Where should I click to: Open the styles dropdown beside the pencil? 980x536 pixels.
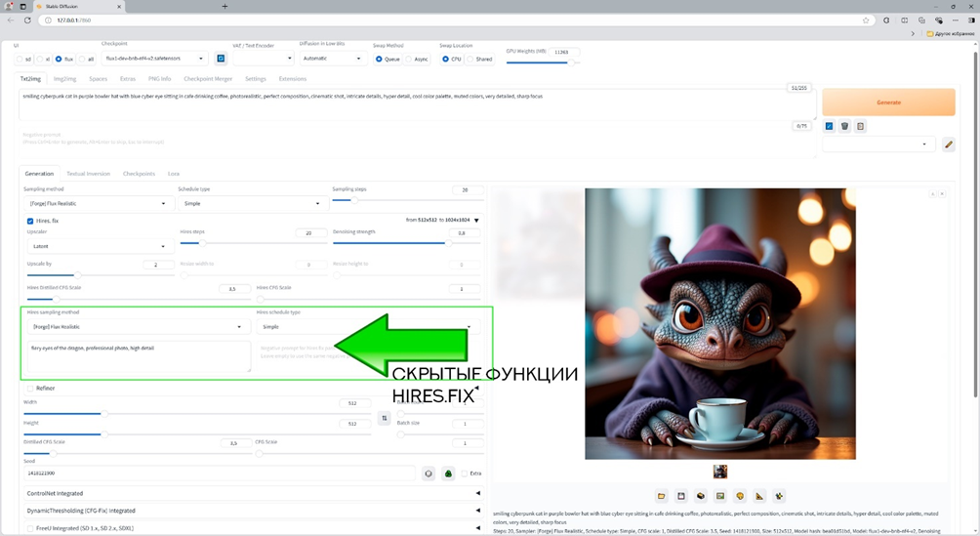[878, 144]
